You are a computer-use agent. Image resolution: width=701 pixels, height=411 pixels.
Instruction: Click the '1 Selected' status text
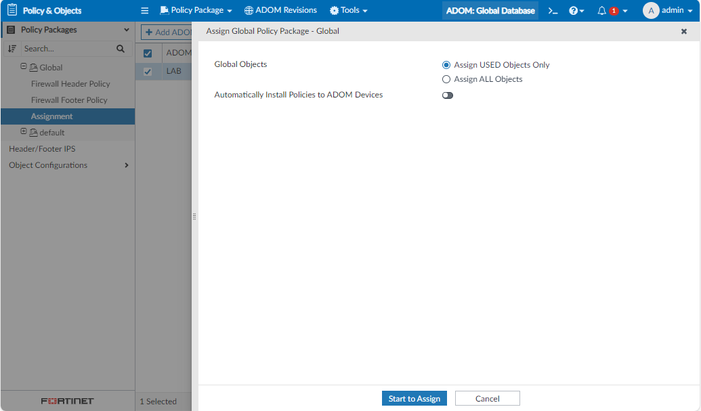[x=158, y=401]
